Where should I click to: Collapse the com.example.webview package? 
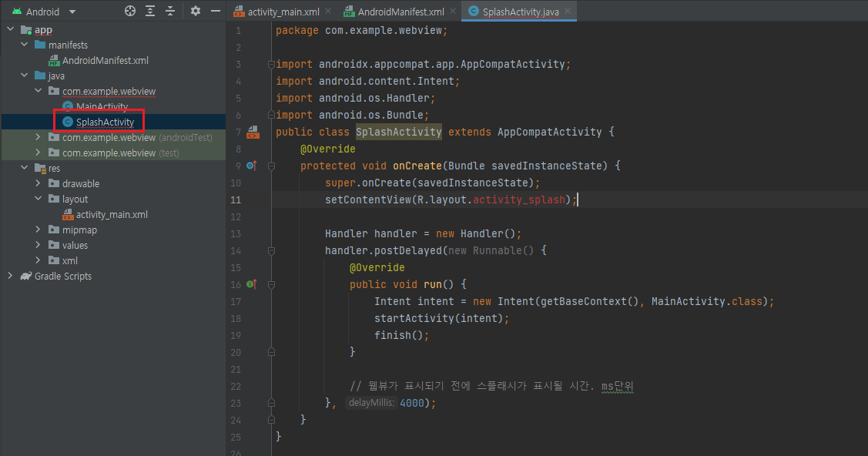coord(39,91)
